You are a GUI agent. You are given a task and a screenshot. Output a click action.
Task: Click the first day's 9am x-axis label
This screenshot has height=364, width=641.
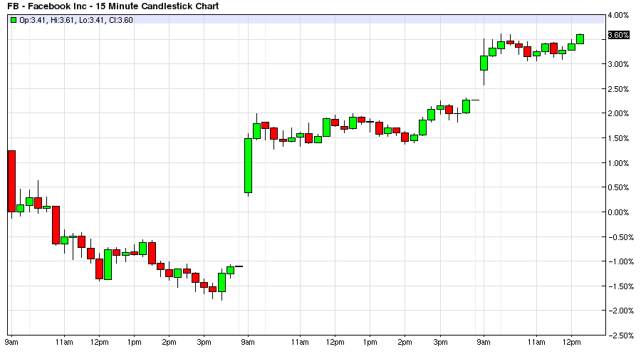[x=11, y=343]
